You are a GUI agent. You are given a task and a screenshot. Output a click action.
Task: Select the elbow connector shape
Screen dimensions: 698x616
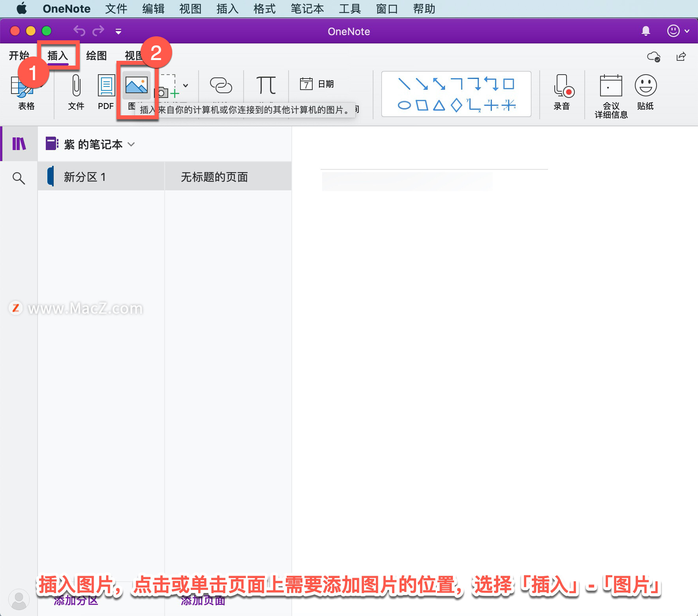(x=456, y=84)
